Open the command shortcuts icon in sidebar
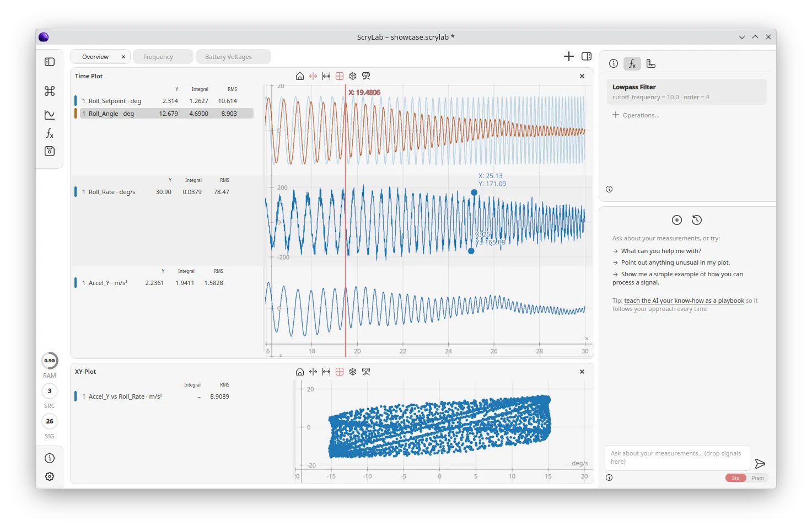812x531 pixels. click(x=50, y=91)
